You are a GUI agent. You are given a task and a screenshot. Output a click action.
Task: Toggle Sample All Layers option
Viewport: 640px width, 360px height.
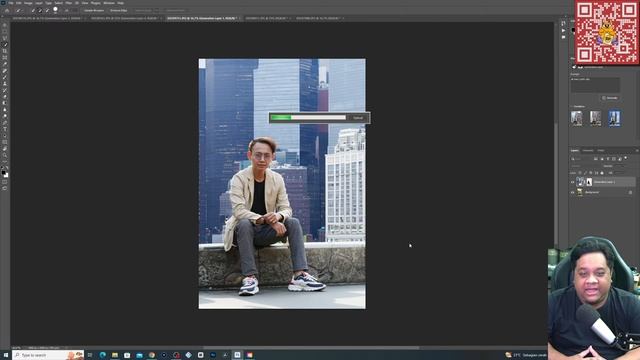pyautogui.click(x=94, y=11)
